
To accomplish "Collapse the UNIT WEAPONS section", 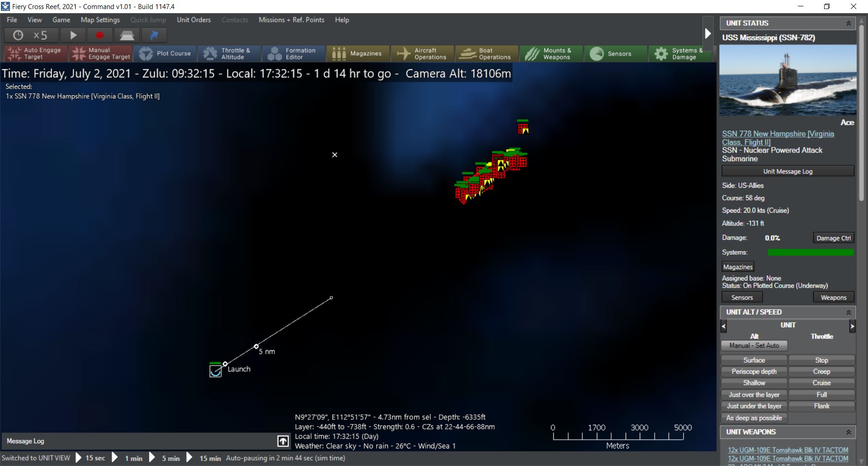I will pyautogui.click(x=849, y=433).
